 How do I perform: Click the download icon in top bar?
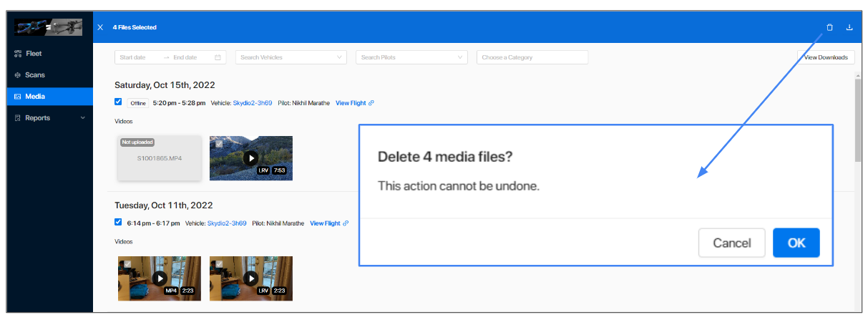pyautogui.click(x=849, y=28)
